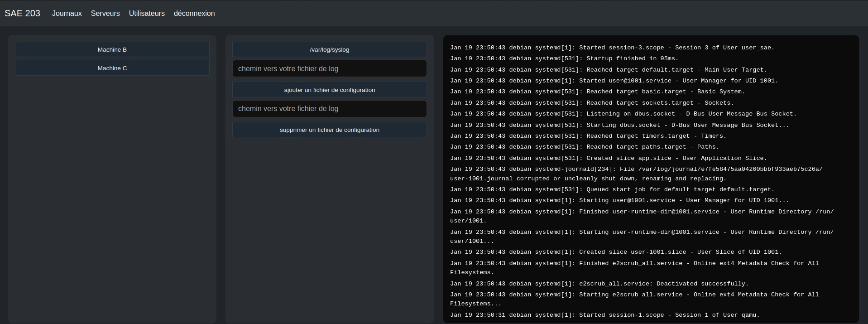The width and height of the screenshot is (868, 324).
Task: Click log line 'Starting e2scrub_all.service'
Action: click(x=634, y=299)
